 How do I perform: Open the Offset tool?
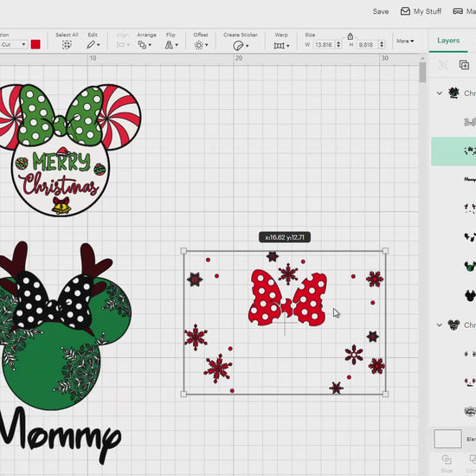coord(198,45)
